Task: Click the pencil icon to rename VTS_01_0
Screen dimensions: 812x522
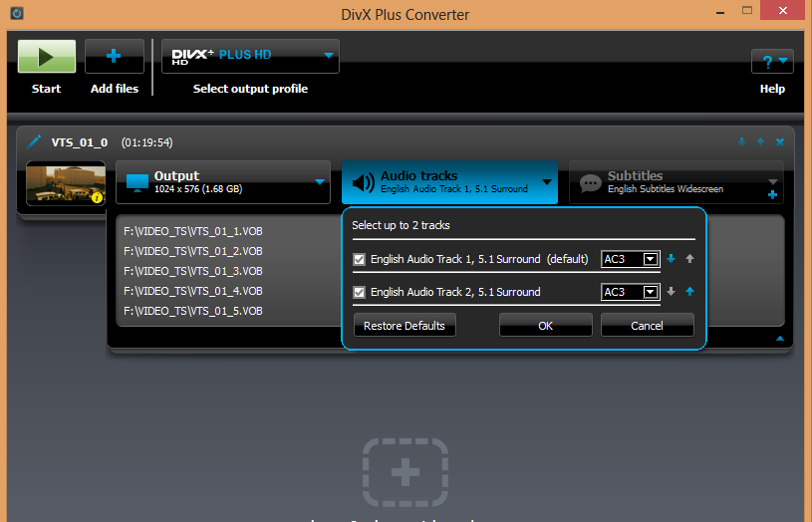Action: [x=34, y=141]
